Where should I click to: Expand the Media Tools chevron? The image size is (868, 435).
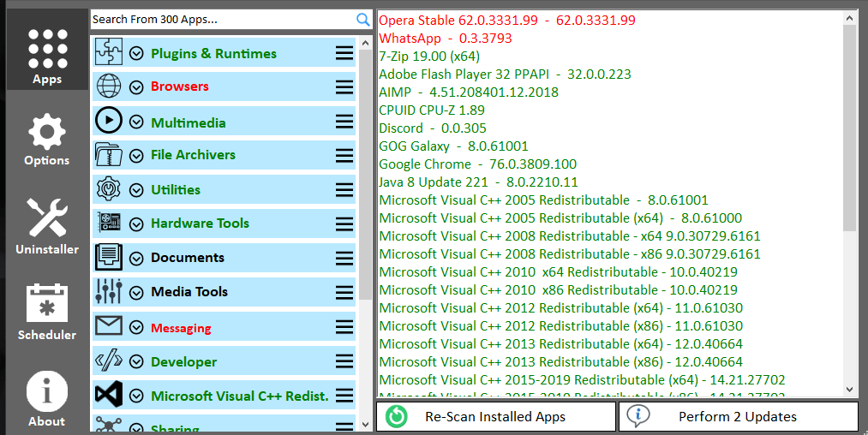(136, 293)
